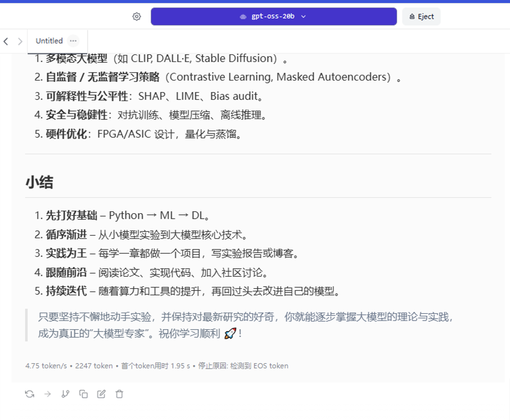
Task: Click the 小结 section heading
Action: [39, 182]
